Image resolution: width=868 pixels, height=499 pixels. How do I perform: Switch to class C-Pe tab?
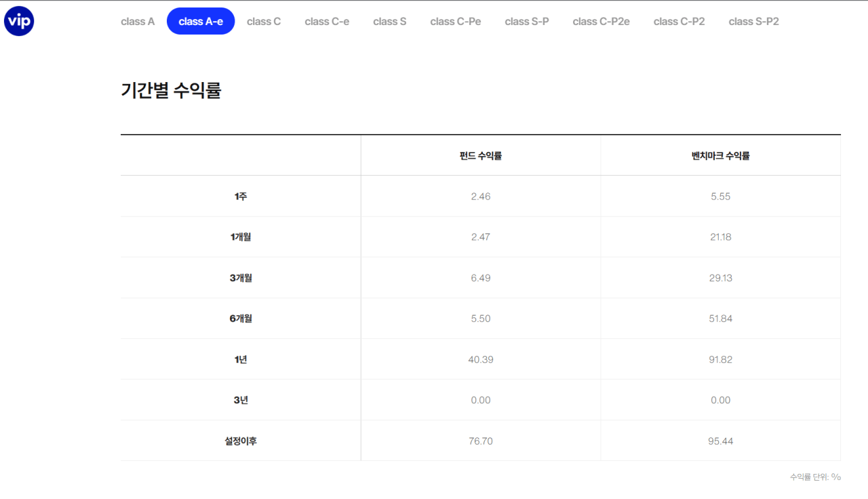coord(456,21)
